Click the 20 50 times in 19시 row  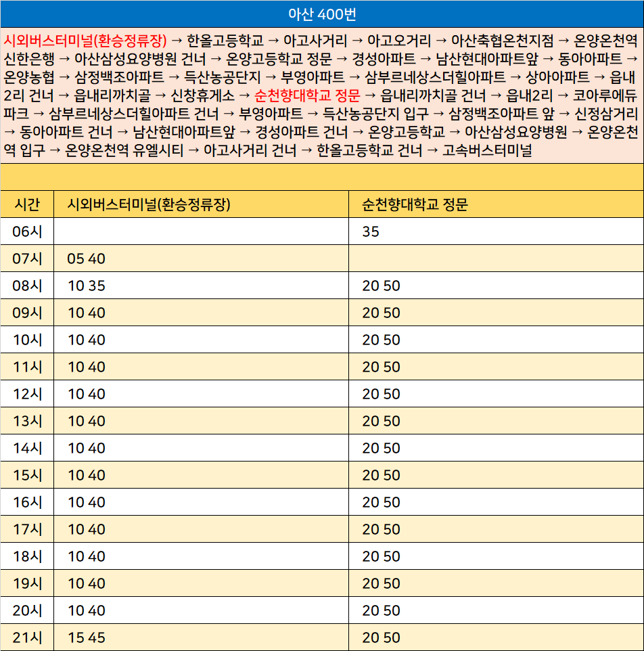[381, 583]
